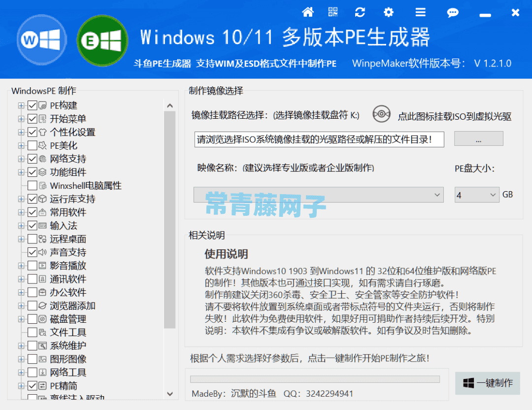The image size is (532, 410).
Task: Select the 网络工具 tree item label
Action: pos(68,373)
